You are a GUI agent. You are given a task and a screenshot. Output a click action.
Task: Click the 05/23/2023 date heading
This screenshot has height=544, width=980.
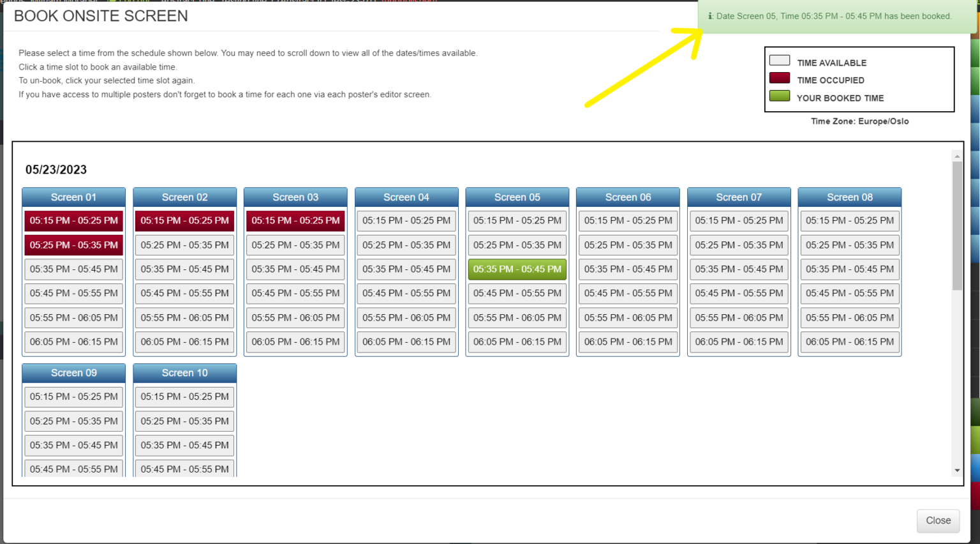pyautogui.click(x=56, y=170)
